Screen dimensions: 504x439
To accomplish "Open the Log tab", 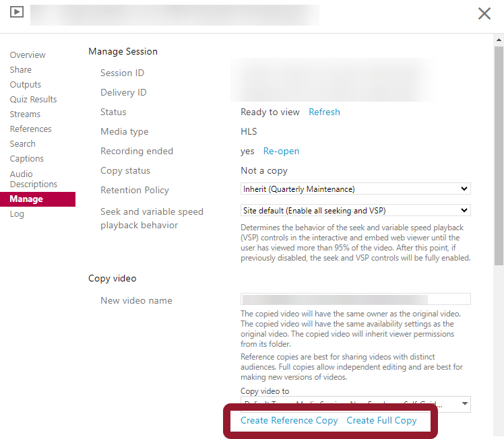I will tap(17, 214).
